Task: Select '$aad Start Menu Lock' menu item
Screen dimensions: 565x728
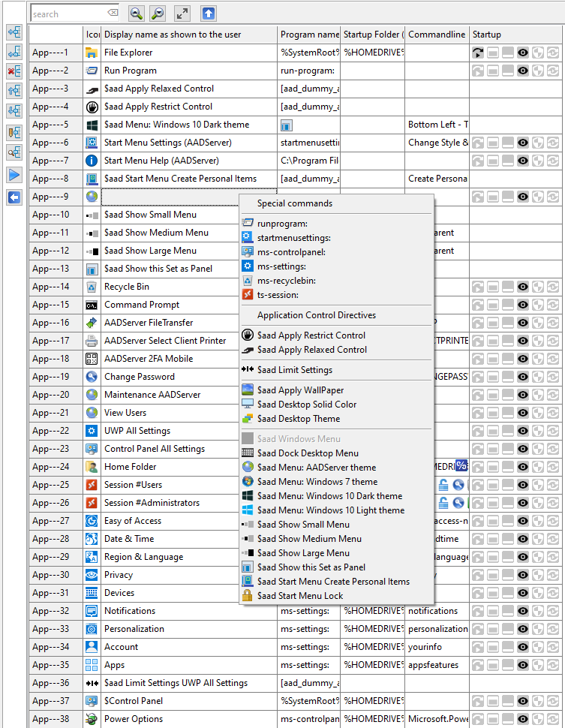Action: pos(299,596)
